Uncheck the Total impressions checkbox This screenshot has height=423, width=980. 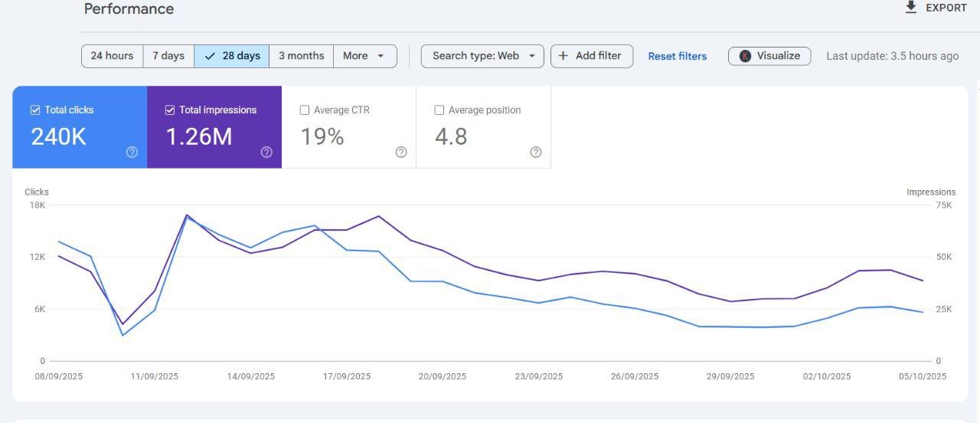tap(170, 110)
